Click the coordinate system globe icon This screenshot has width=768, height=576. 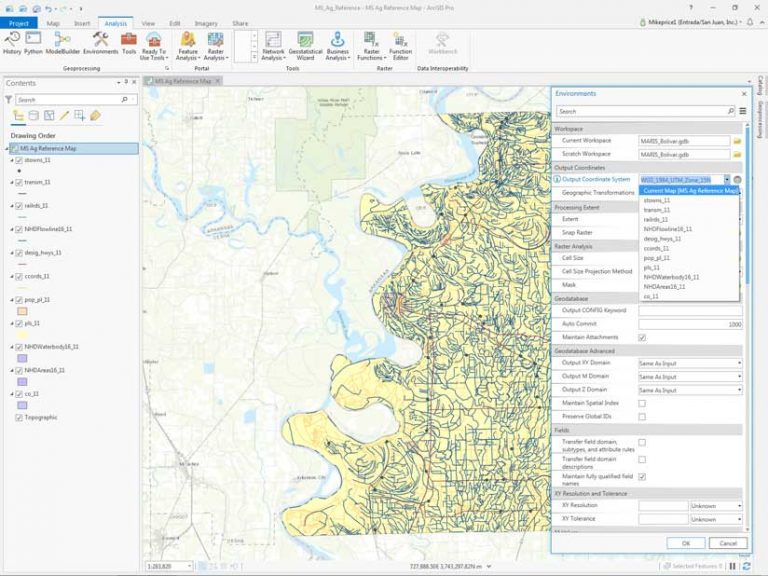(x=737, y=180)
